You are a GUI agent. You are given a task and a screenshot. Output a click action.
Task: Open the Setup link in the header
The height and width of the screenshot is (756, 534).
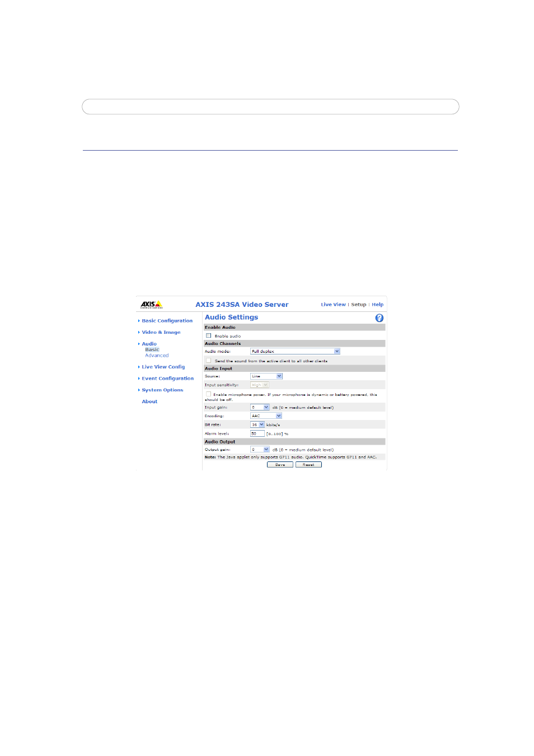(x=359, y=305)
